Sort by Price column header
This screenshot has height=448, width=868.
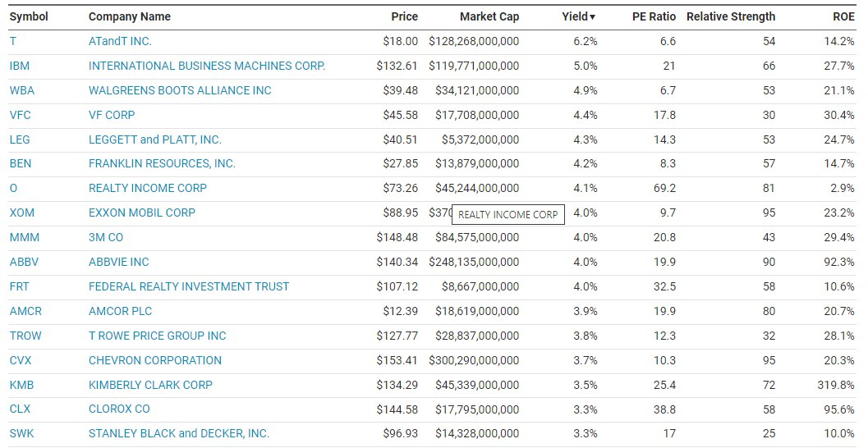click(404, 16)
